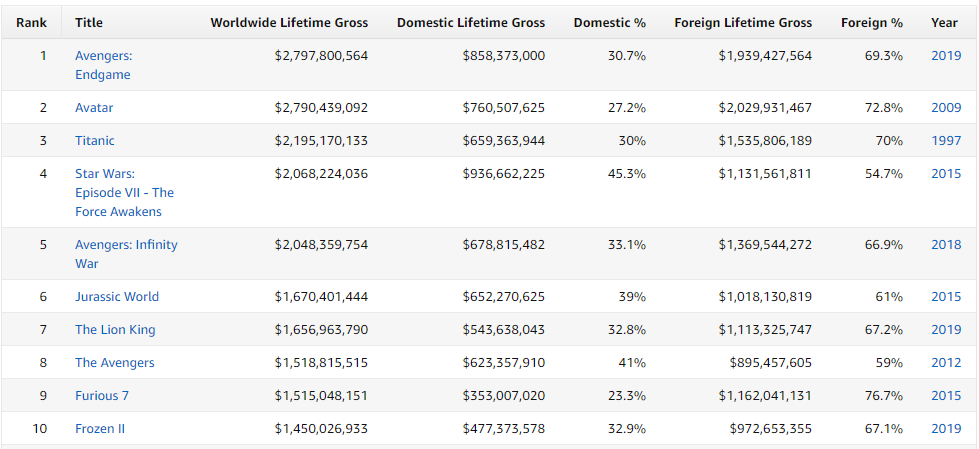Image resolution: width=979 pixels, height=449 pixels.
Task: Click the Title column header
Action: [89, 22]
